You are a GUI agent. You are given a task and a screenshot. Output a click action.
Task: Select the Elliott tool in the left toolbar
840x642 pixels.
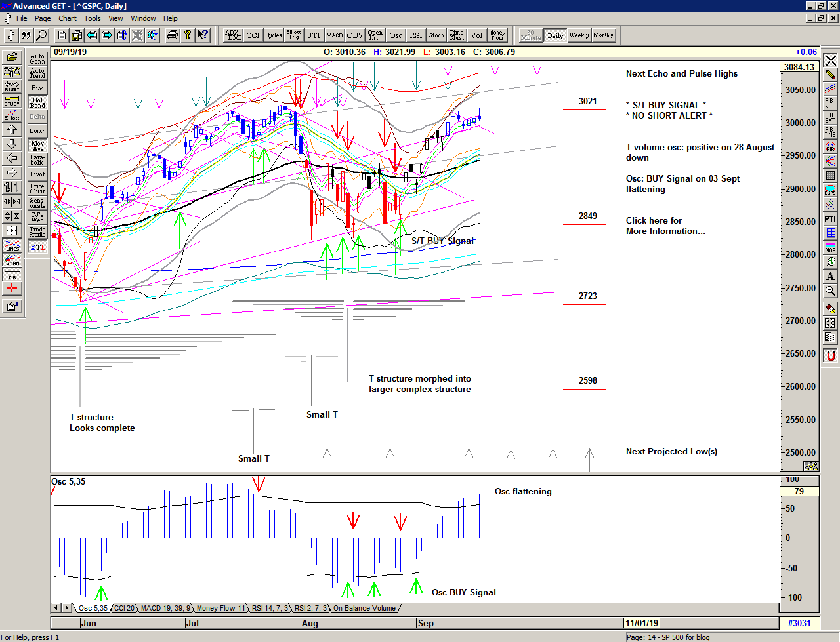click(x=11, y=116)
